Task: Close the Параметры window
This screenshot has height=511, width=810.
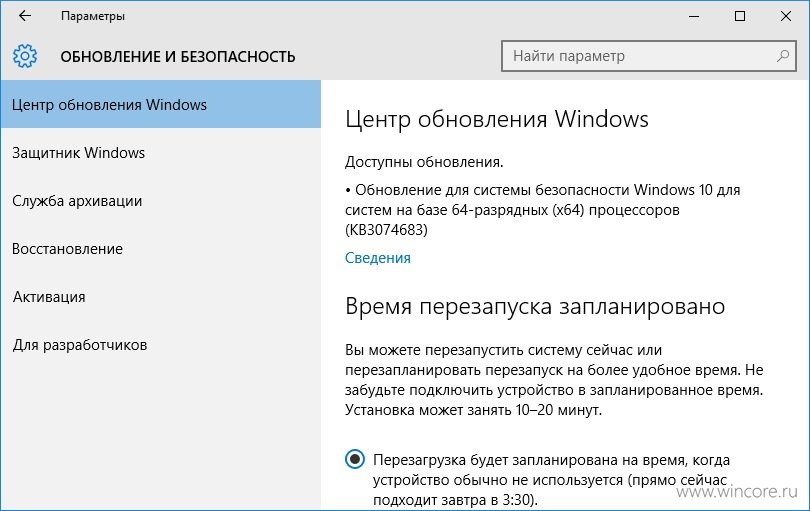Action: point(786,16)
